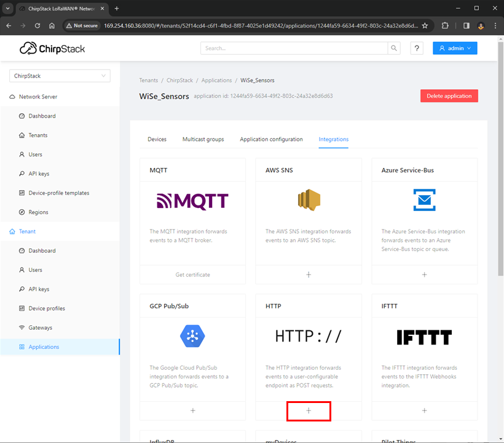
Task: Expand the admin account dropdown
Action: click(455, 47)
